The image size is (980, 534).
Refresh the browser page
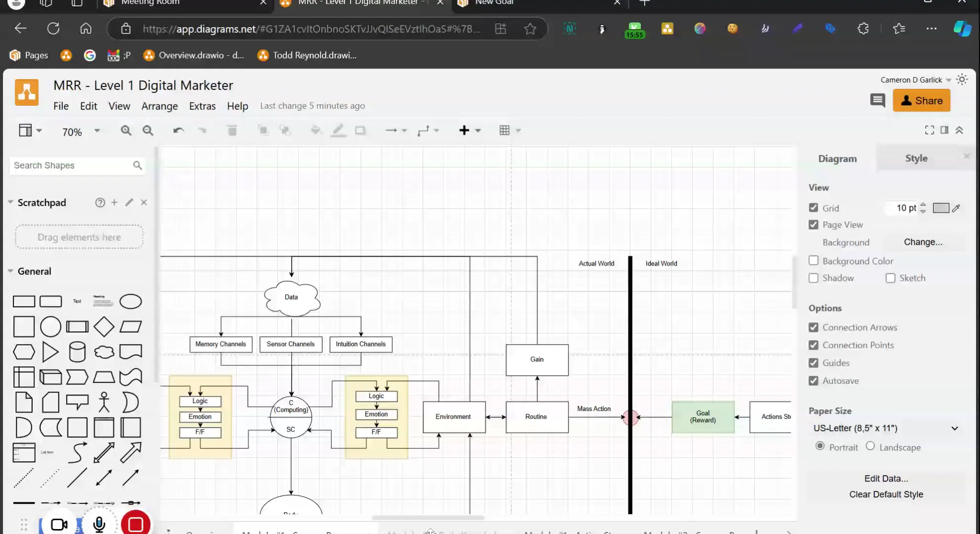tap(53, 29)
